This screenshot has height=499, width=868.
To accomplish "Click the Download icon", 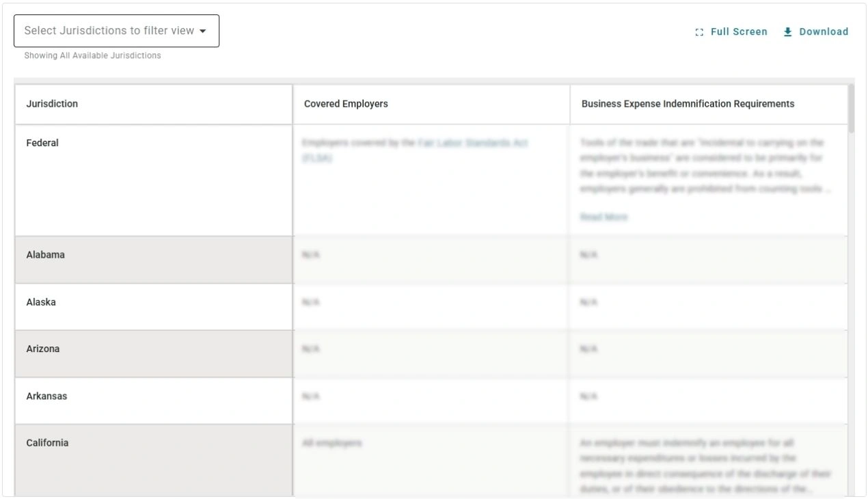I will (x=787, y=31).
